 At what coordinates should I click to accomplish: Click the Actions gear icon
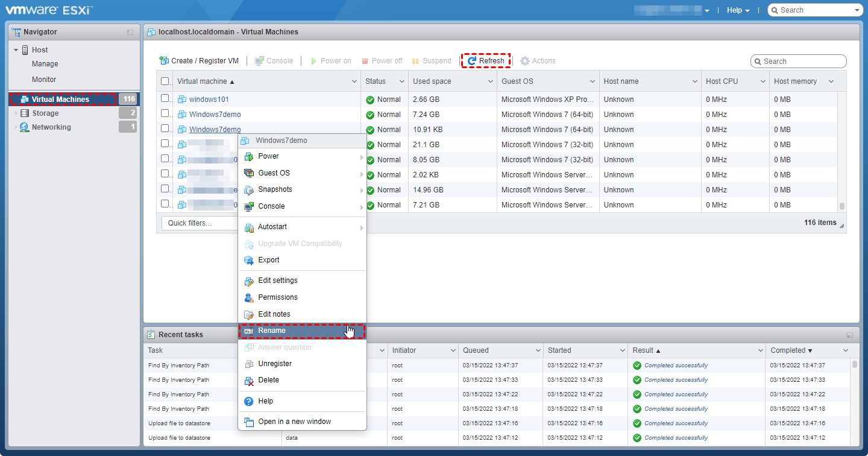524,61
